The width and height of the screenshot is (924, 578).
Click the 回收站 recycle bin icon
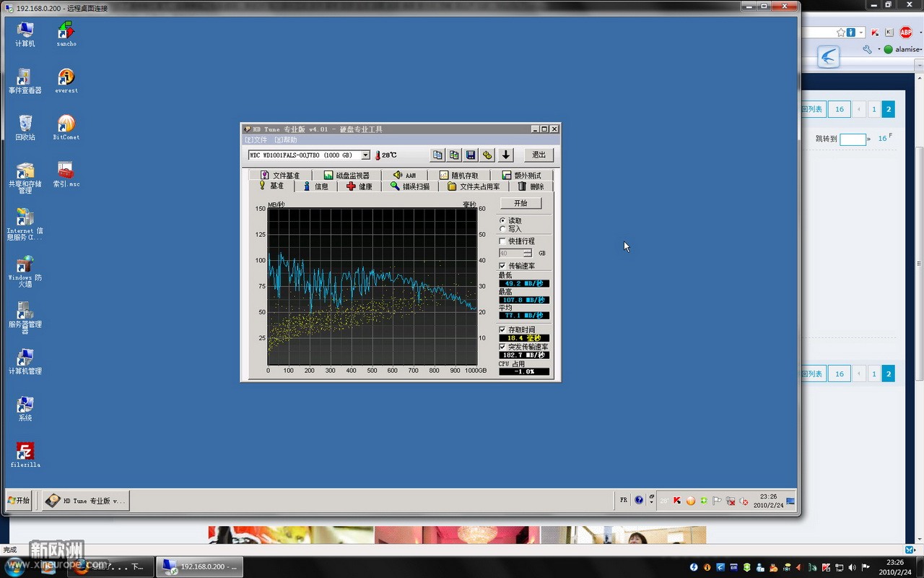(x=25, y=127)
